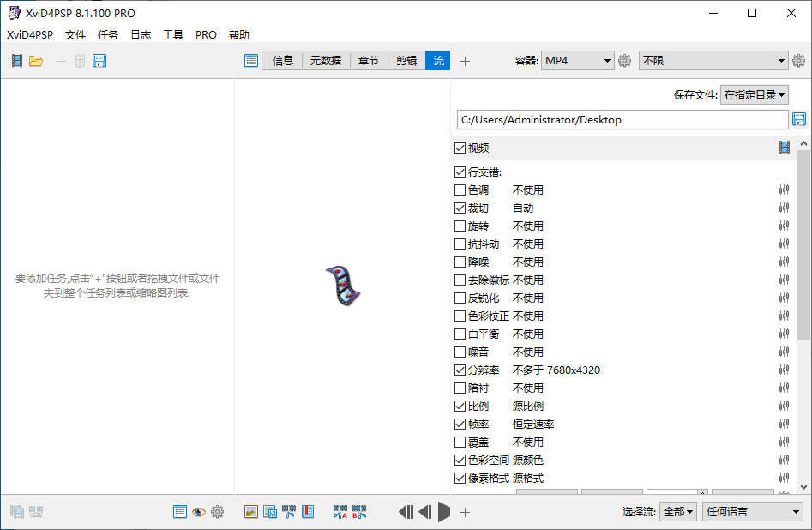Click the plus icon right of 流 tab
The height and width of the screenshot is (530, 812).
465,61
